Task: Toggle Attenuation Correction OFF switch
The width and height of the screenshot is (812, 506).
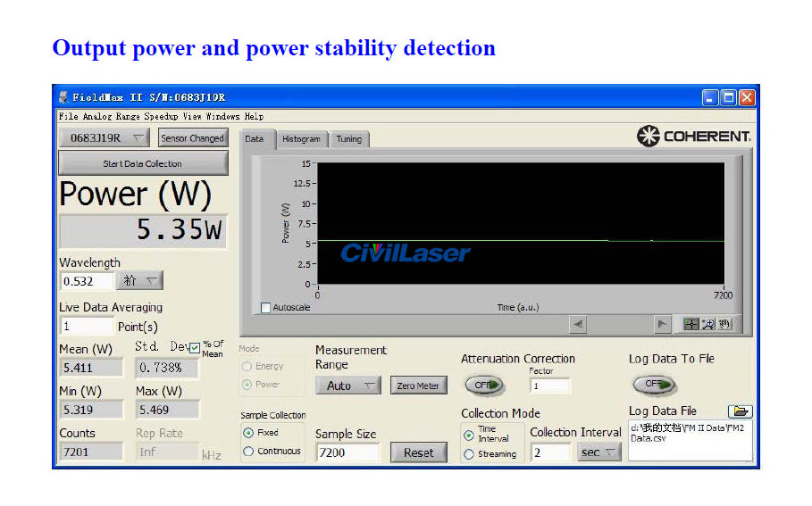Action: coord(483,386)
